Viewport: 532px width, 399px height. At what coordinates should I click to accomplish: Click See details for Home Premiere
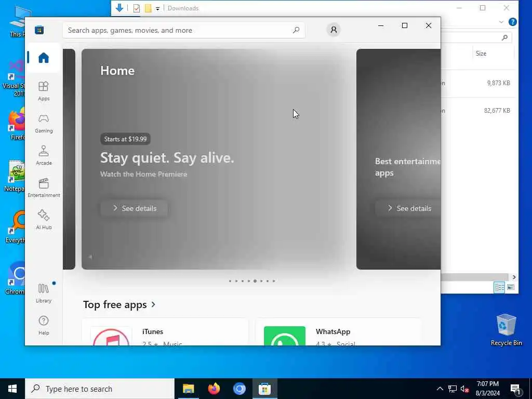click(x=134, y=208)
